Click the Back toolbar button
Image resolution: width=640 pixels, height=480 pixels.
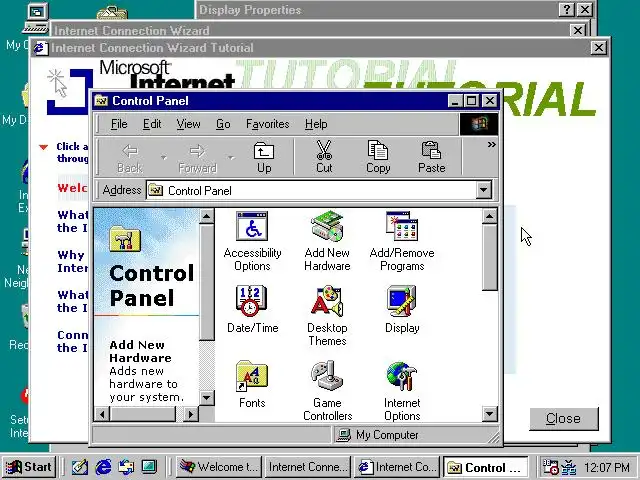tap(130, 158)
